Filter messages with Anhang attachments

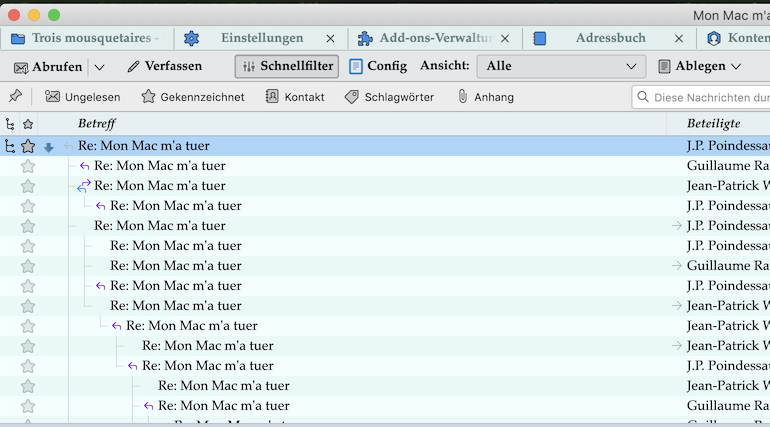486,97
